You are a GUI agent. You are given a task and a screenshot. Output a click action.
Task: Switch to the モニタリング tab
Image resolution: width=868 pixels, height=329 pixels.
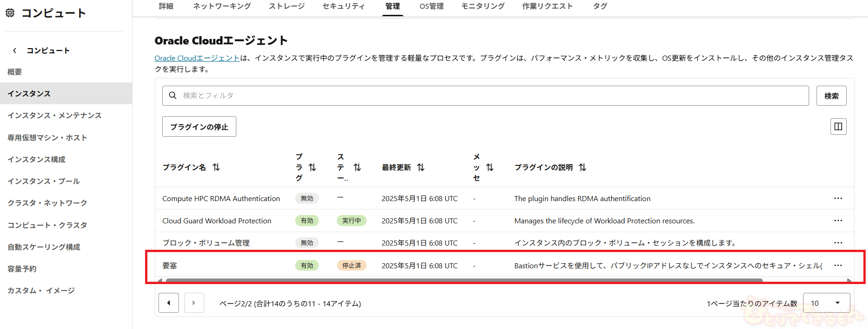(483, 6)
